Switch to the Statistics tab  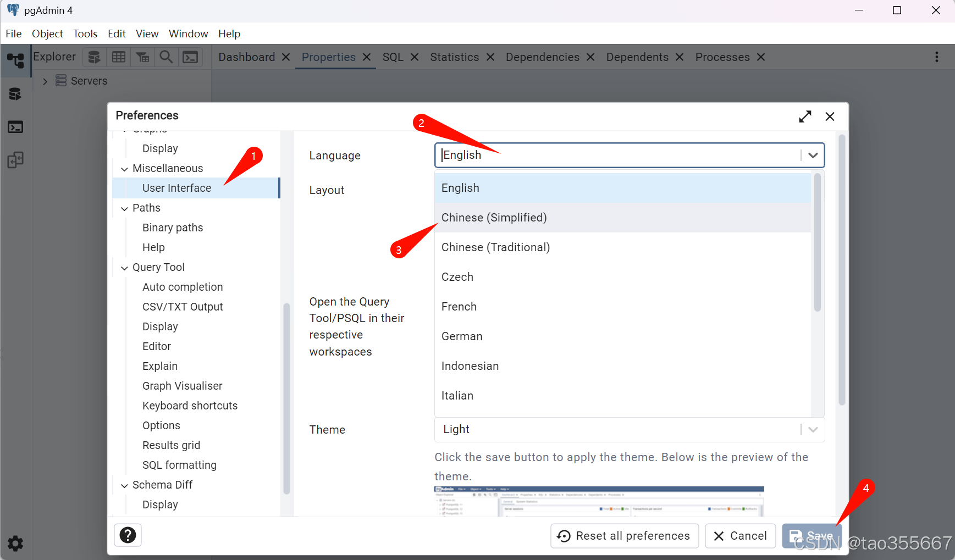[x=455, y=57]
